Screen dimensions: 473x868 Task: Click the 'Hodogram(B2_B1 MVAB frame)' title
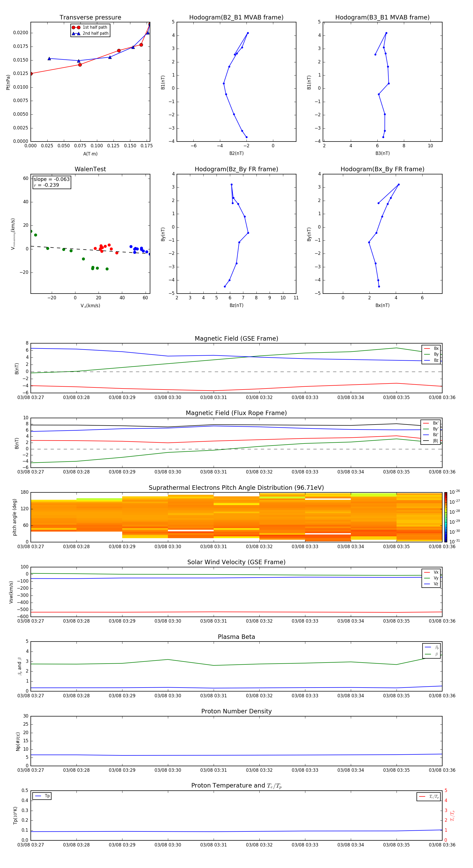point(236,18)
